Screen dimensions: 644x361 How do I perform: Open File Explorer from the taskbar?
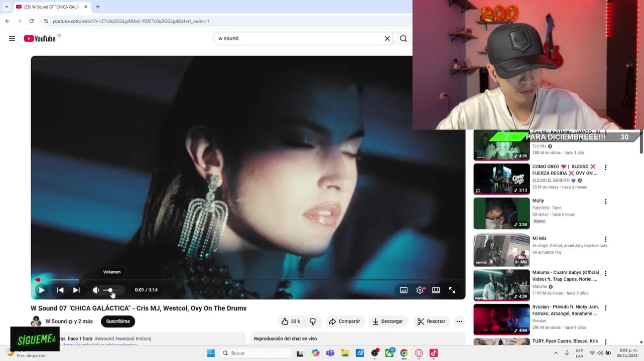pyautogui.click(x=345, y=353)
